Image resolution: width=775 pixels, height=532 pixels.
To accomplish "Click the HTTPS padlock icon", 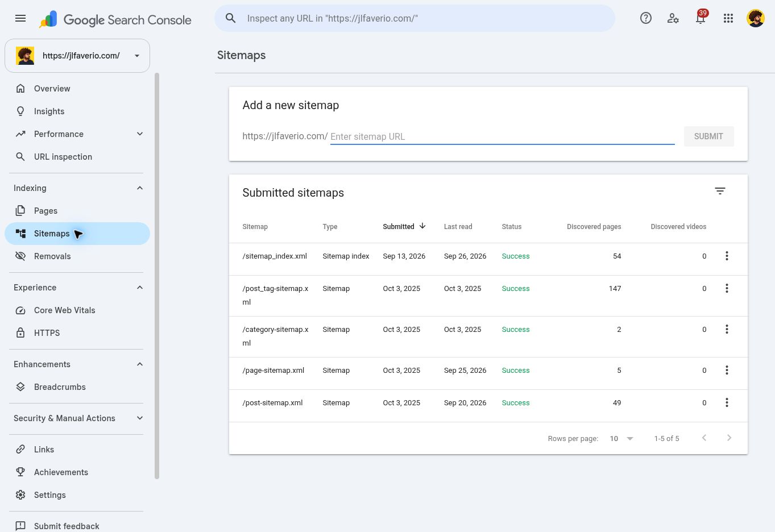I will (20, 333).
